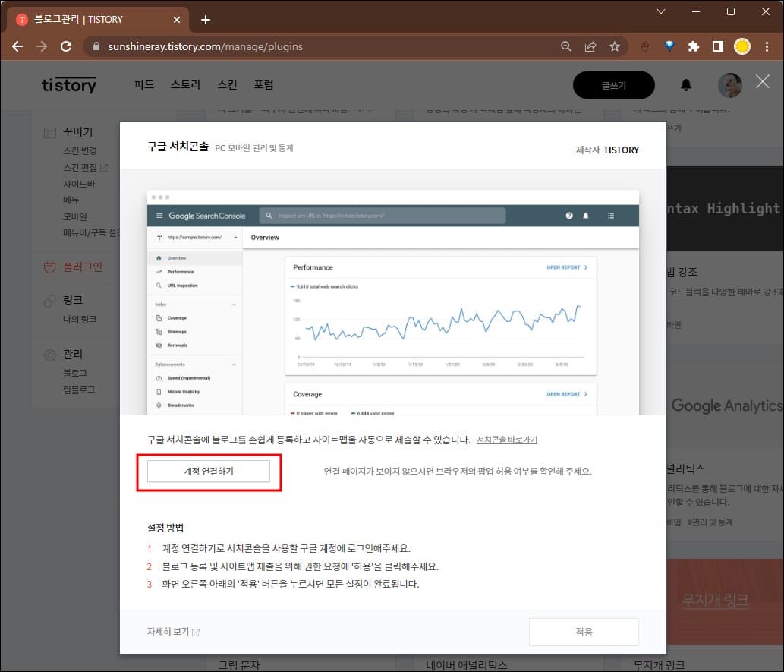Click the 설정 방법 heading
Image resolution: width=784 pixels, height=672 pixels.
click(x=165, y=528)
